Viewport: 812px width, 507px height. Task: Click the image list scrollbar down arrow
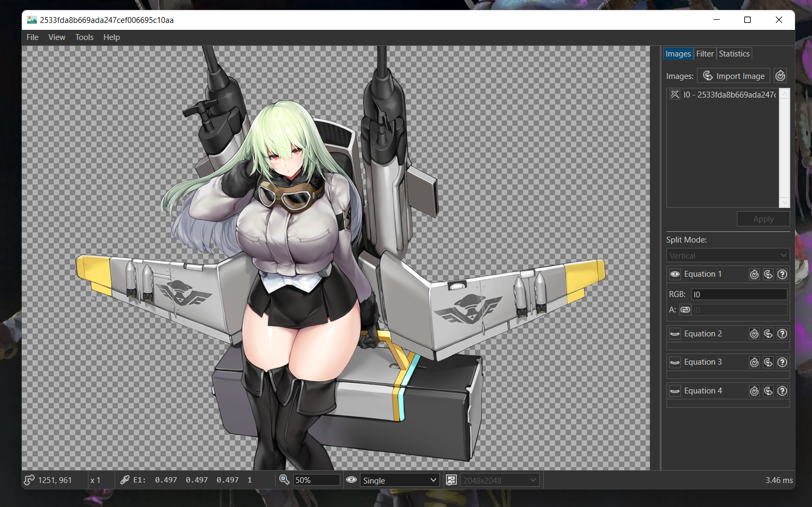coord(784,202)
